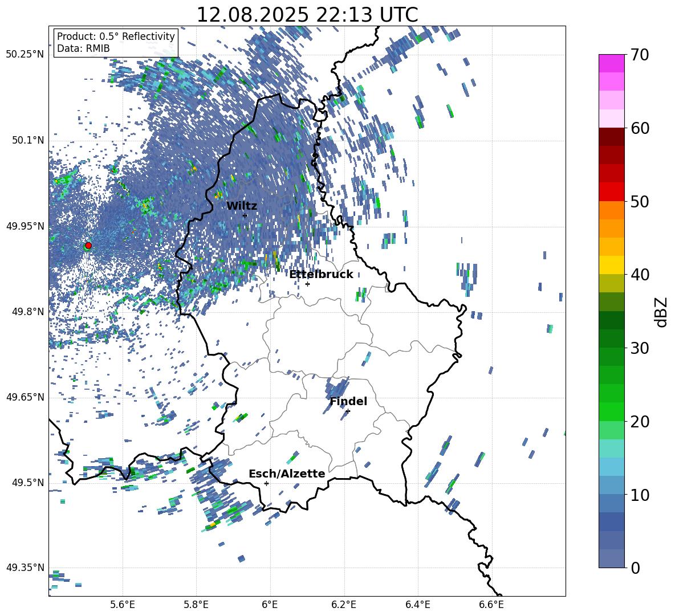Click the Esch/Alzette station cross marker
The height and width of the screenshot is (616, 675).
(266, 483)
